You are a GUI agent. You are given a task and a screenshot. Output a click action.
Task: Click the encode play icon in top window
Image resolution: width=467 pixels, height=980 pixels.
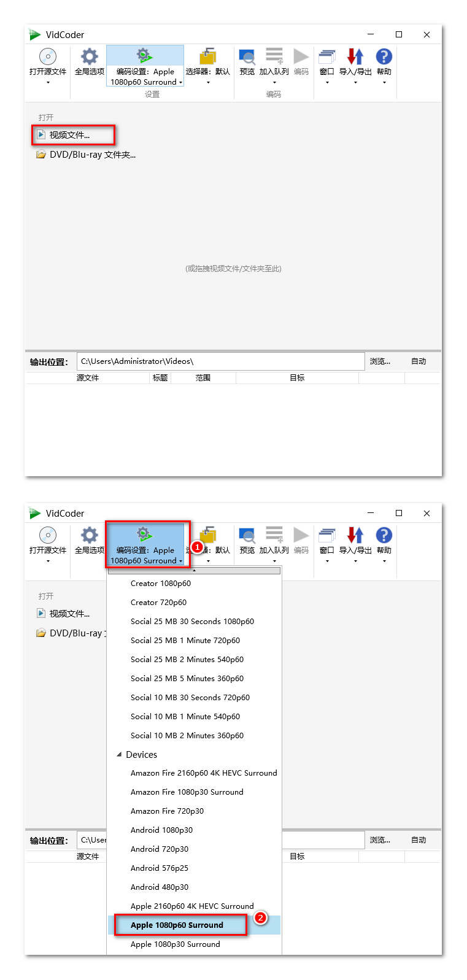coord(301,56)
